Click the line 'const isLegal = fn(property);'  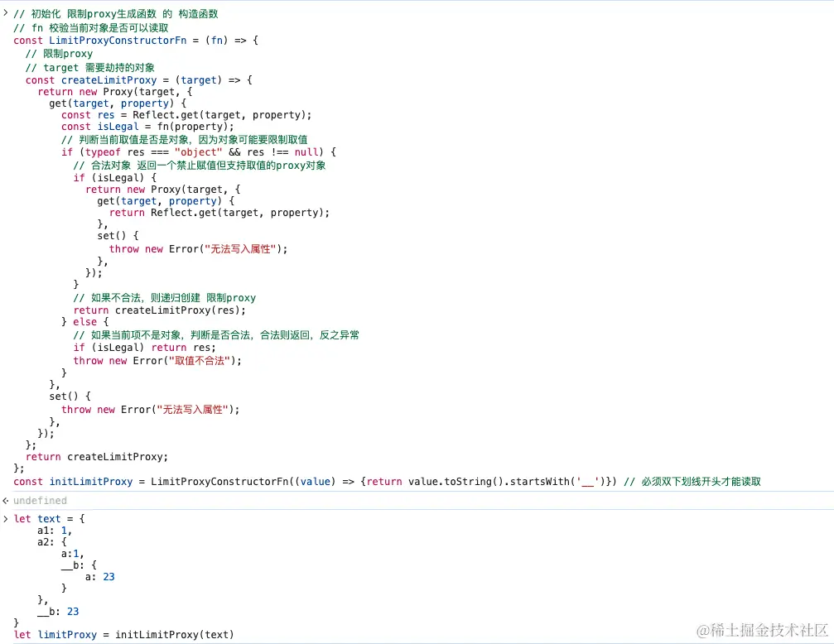[147, 127]
